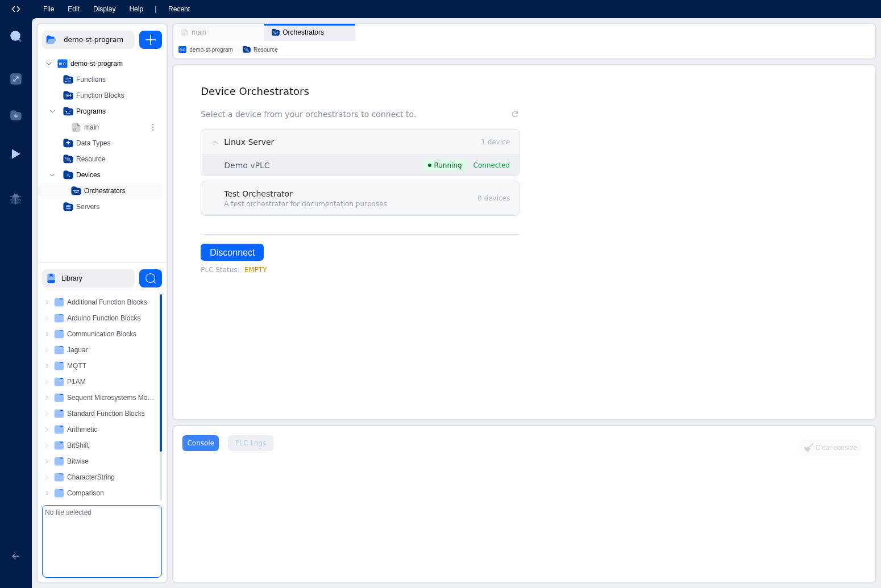The image size is (881, 588).
Task: Switch to the main editor tab
Action: click(x=219, y=32)
